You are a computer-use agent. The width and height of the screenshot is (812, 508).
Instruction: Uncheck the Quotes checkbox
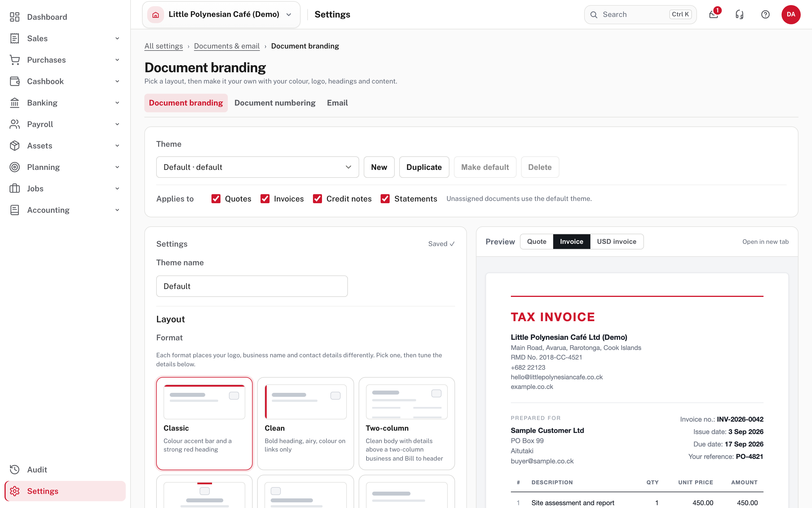(216, 199)
